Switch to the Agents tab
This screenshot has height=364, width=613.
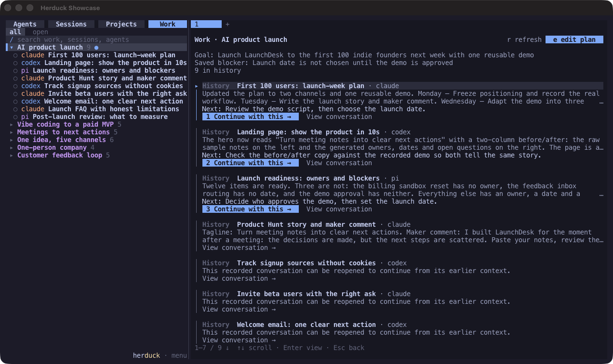[25, 24]
